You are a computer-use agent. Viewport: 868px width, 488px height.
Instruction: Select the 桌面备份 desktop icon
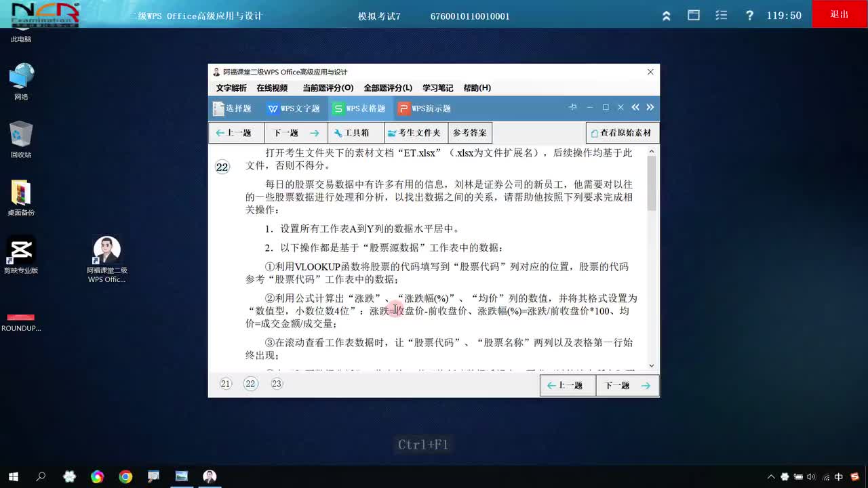(x=21, y=198)
